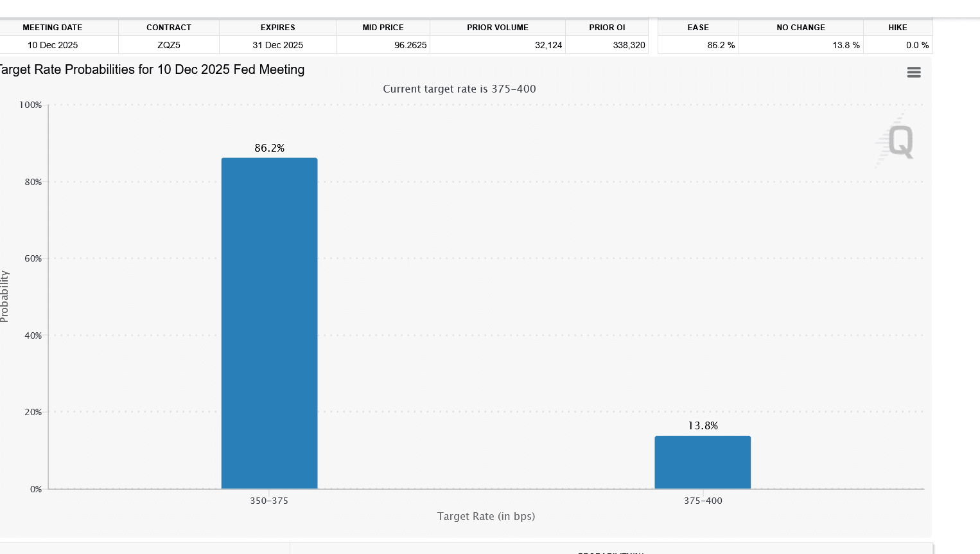The height and width of the screenshot is (554, 980).
Task: Click the EASE column header
Action: (697, 27)
